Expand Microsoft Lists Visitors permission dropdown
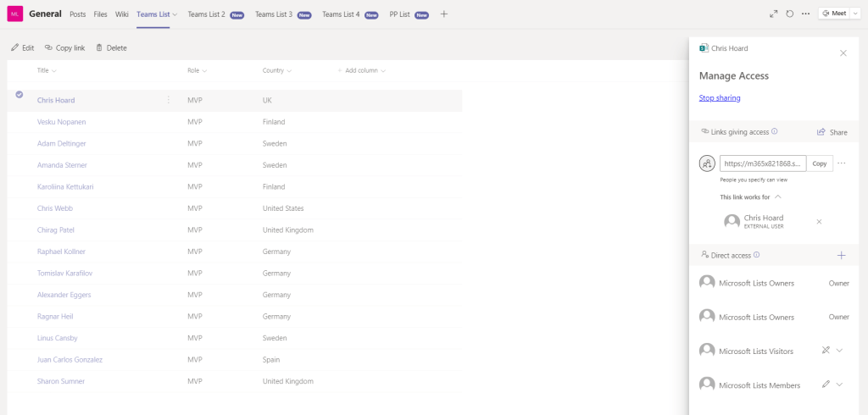 click(839, 351)
